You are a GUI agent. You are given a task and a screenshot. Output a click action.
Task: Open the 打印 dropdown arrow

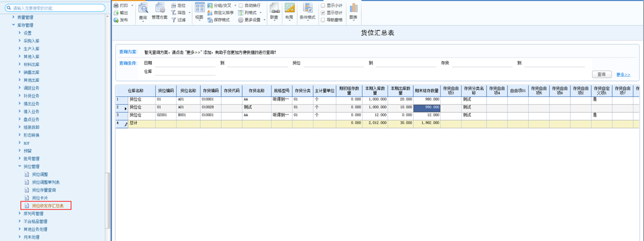coord(132,6)
